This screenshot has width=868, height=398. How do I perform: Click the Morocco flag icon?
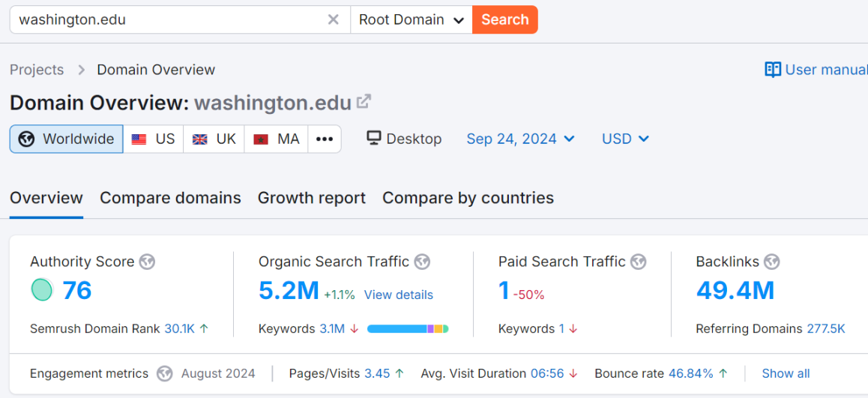tap(261, 139)
